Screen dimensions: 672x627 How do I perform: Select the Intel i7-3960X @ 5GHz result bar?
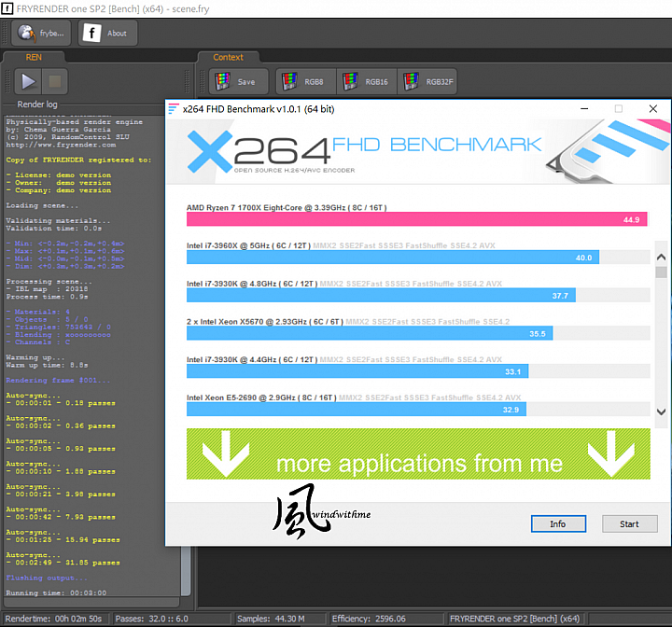[393, 258]
